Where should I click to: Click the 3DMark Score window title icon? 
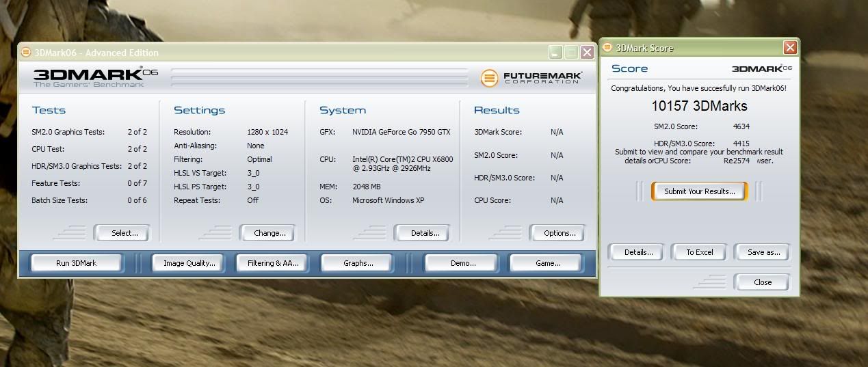click(x=607, y=47)
